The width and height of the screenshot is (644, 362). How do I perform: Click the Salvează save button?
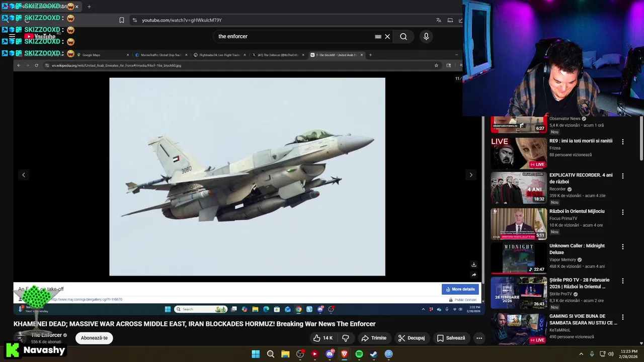tap(451, 338)
